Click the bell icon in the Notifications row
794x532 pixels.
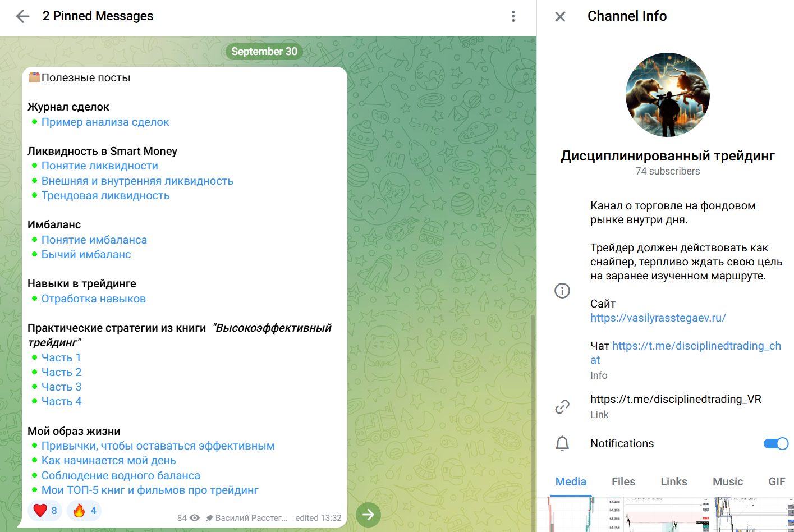pyautogui.click(x=561, y=443)
